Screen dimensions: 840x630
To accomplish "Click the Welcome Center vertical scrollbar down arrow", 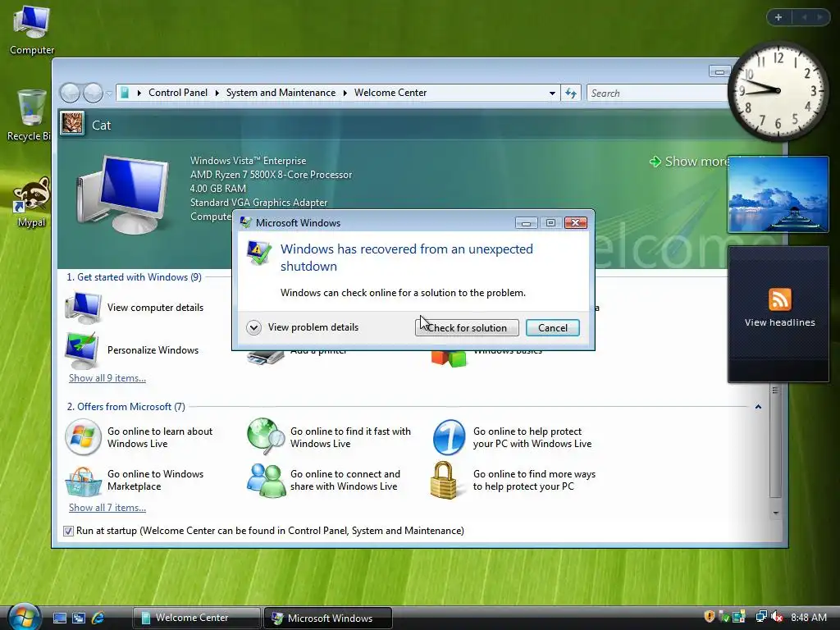I will [775, 514].
